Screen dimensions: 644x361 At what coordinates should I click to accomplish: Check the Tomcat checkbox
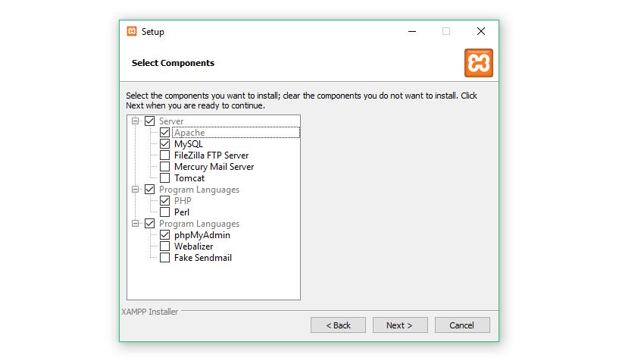pos(164,178)
